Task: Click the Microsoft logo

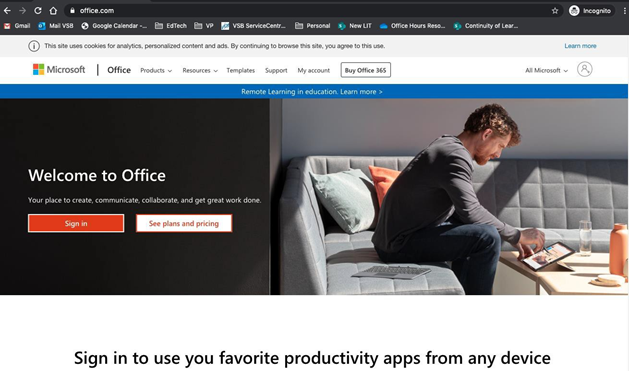Action: click(x=59, y=69)
